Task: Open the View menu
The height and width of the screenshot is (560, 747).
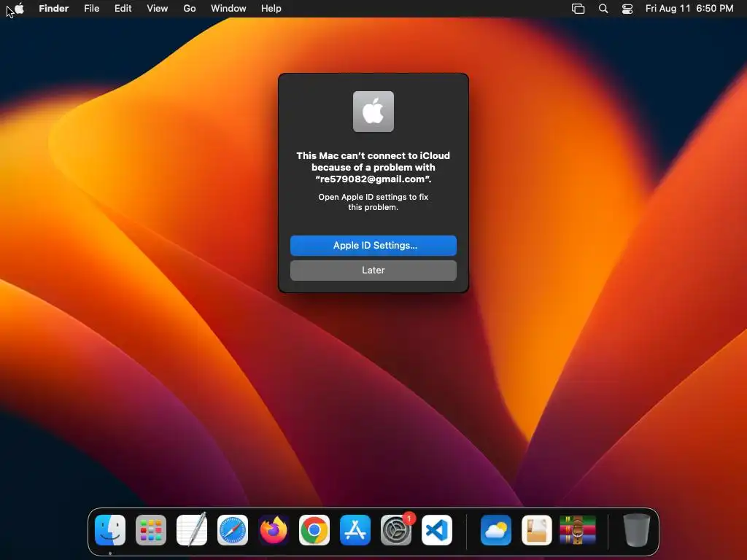Action: pyautogui.click(x=158, y=9)
